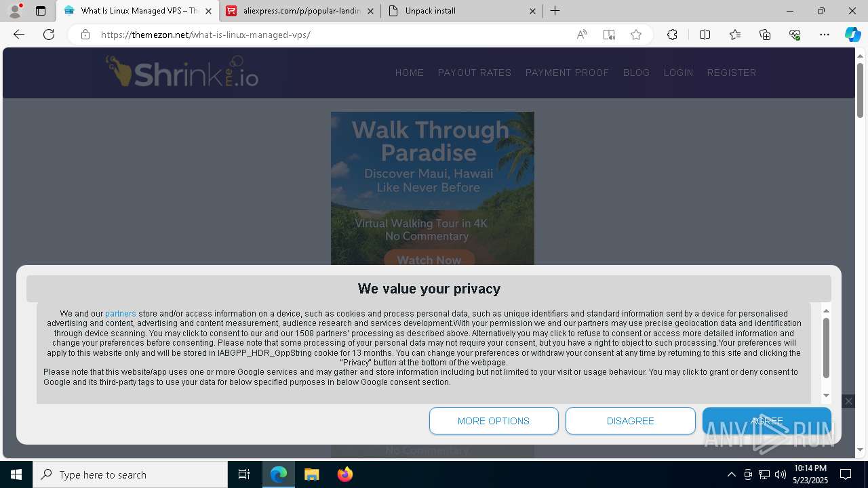
Task: Click the ShrinkMe.io logo
Action: pos(182,72)
